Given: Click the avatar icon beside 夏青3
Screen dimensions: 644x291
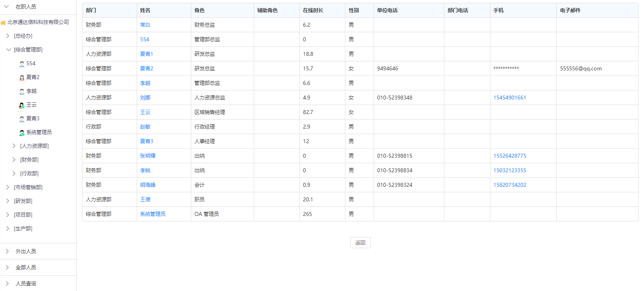Looking at the screenshot, I should pyautogui.click(x=22, y=119).
